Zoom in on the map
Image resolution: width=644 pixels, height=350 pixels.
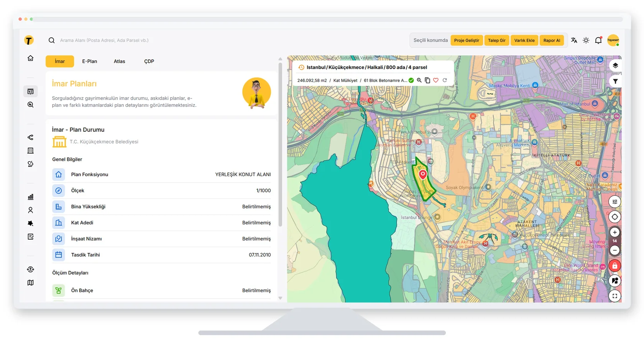pos(615,232)
